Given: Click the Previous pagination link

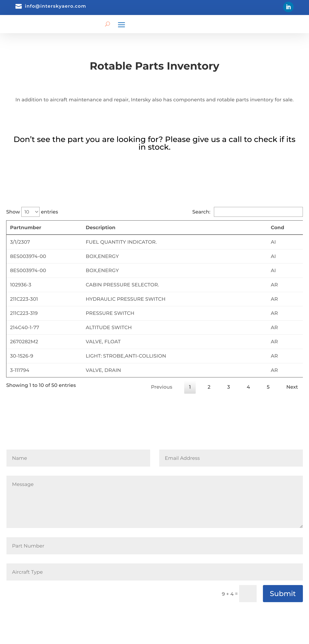Looking at the screenshot, I should click(x=162, y=387).
